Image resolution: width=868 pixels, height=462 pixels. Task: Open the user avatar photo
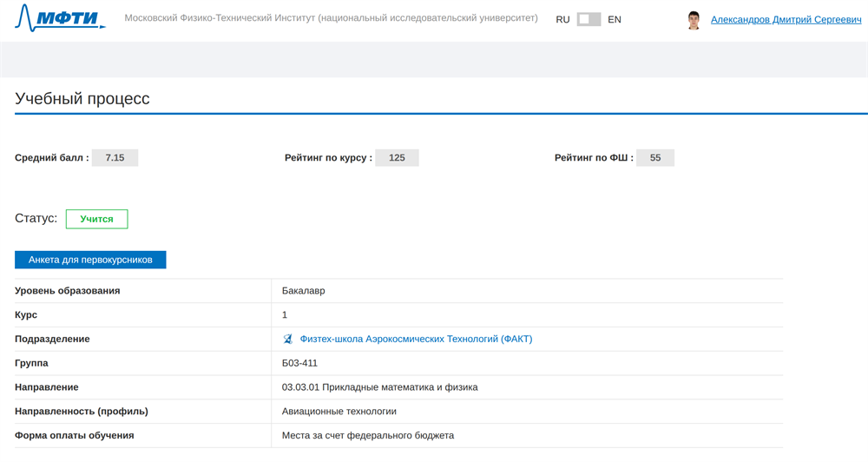point(694,20)
